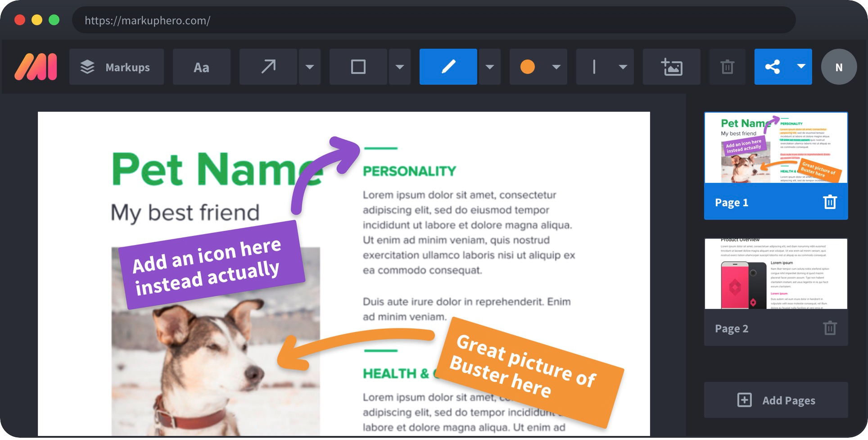The height and width of the screenshot is (440, 868).
Task: Expand the arrow tool options dropdown
Action: pyautogui.click(x=310, y=67)
